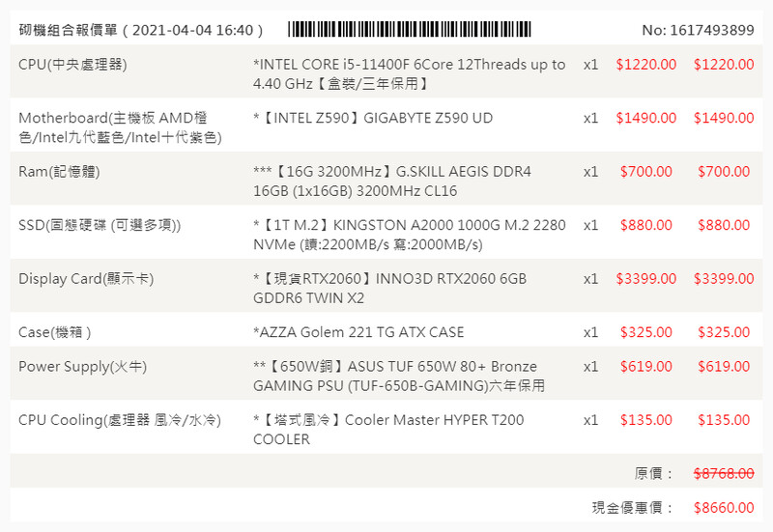Click quantity x1 in the Case row
773x532 pixels.
pyautogui.click(x=590, y=333)
